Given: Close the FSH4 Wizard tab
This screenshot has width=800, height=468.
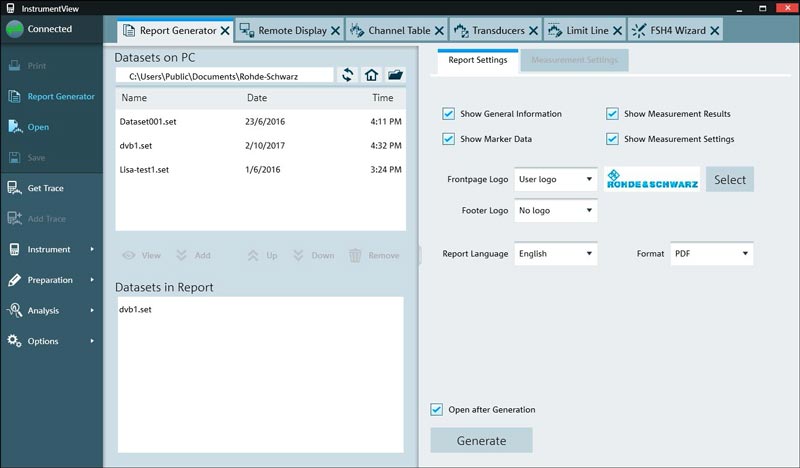Looking at the screenshot, I should pyautogui.click(x=714, y=31).
